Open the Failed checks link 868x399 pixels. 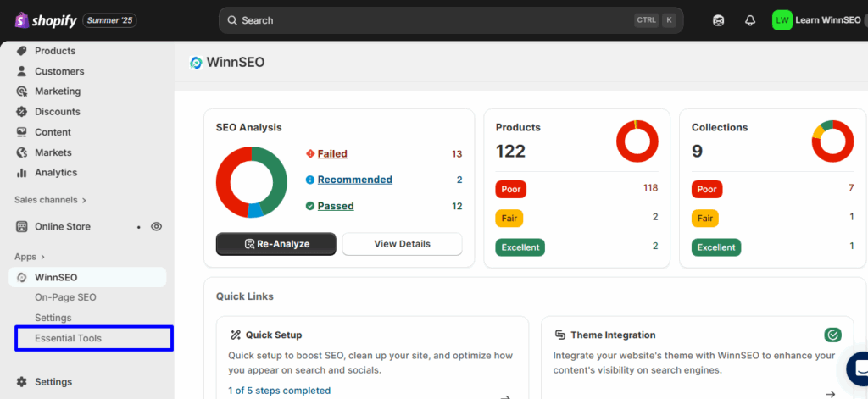pos(332,154)
